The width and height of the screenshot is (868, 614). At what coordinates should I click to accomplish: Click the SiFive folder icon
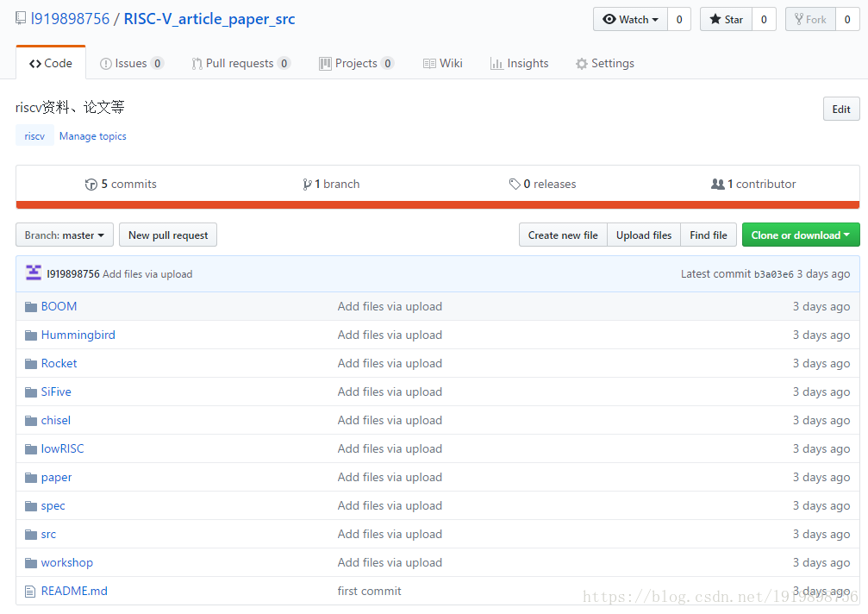pos(31,392)
